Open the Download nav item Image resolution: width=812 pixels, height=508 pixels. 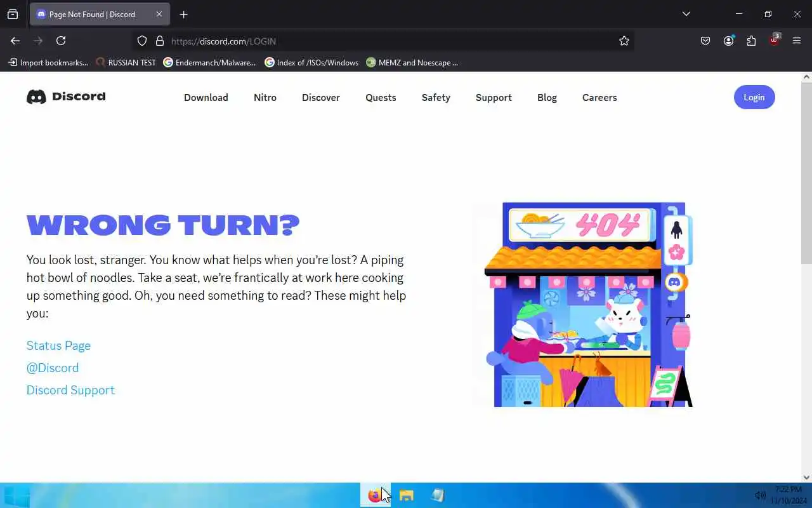point(206,97)
